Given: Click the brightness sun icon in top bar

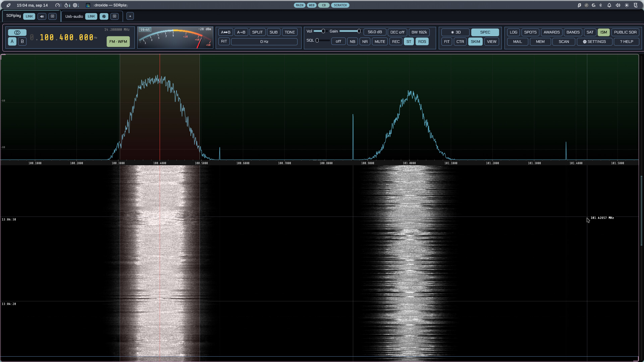Looking at the screenshot, I should click(x=627, y=5).
